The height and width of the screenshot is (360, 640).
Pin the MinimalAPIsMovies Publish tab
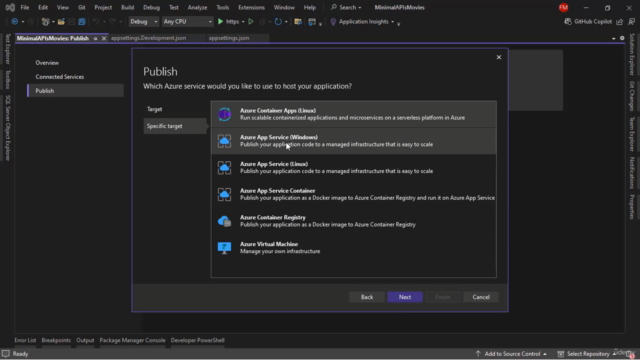point(96,38)
